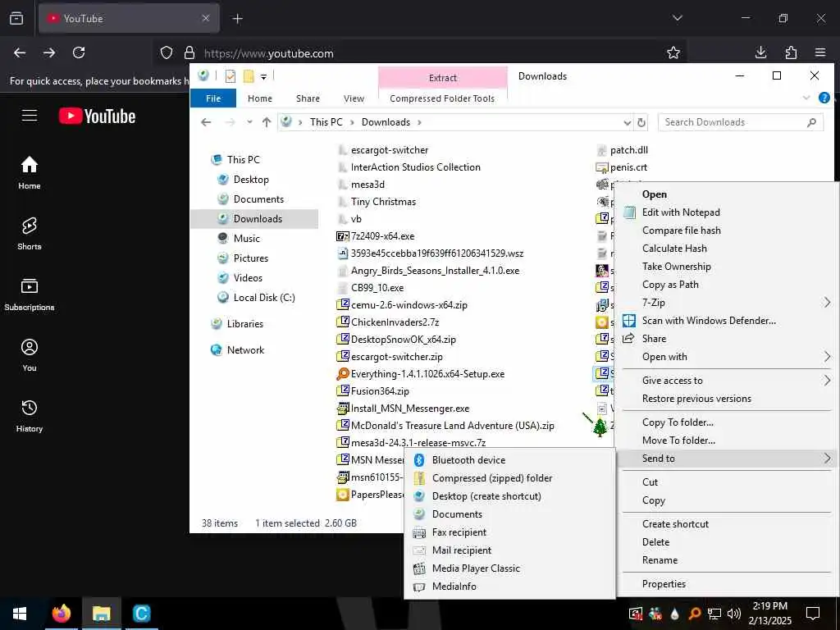Select Compressed Folder Tools tab

tap(442, 98)
